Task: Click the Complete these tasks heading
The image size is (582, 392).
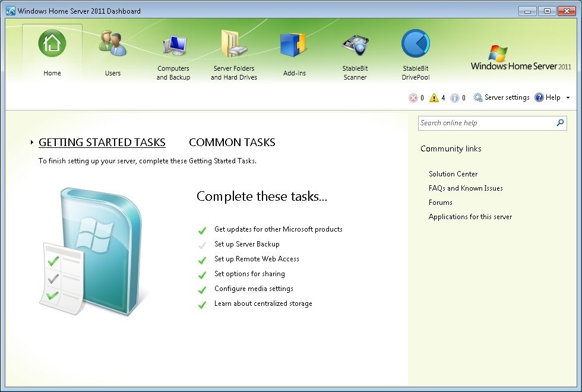Action: (262, 196)
